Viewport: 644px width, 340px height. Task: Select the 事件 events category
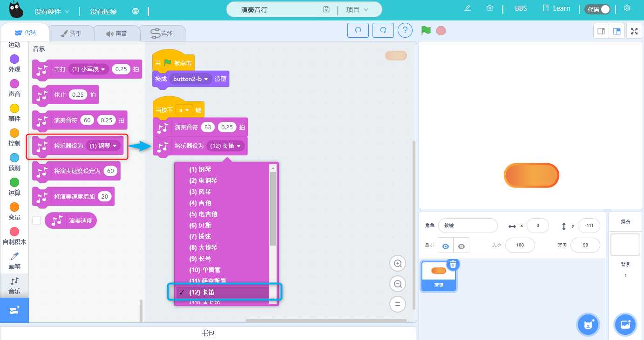(x=14, y=113)
